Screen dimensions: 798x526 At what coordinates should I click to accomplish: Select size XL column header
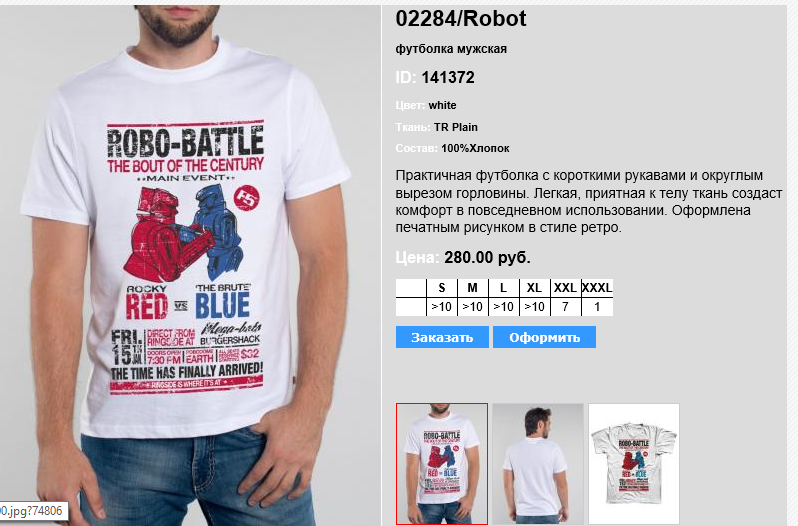(x=534, y=288)
